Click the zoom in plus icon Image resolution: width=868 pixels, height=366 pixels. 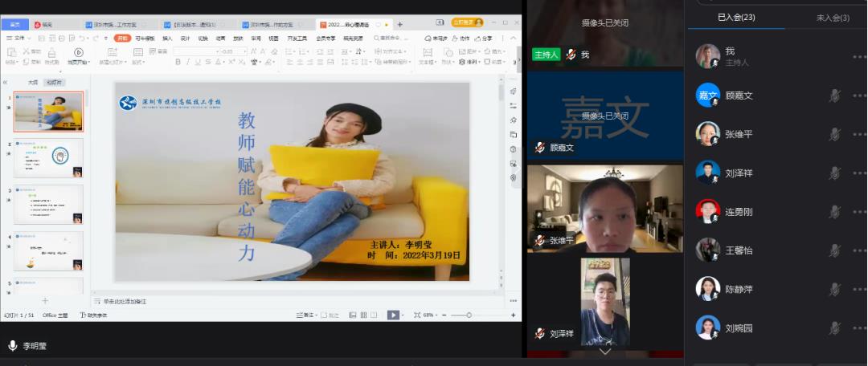[513, 315]
